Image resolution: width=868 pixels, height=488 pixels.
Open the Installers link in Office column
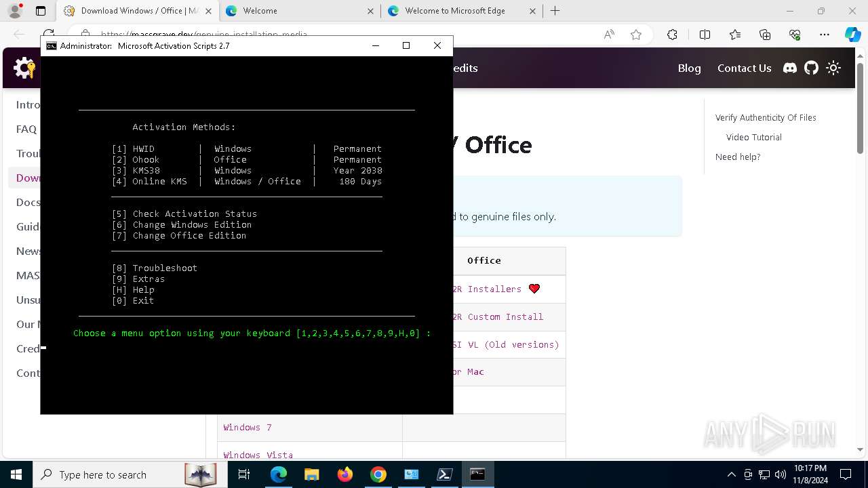487,289
